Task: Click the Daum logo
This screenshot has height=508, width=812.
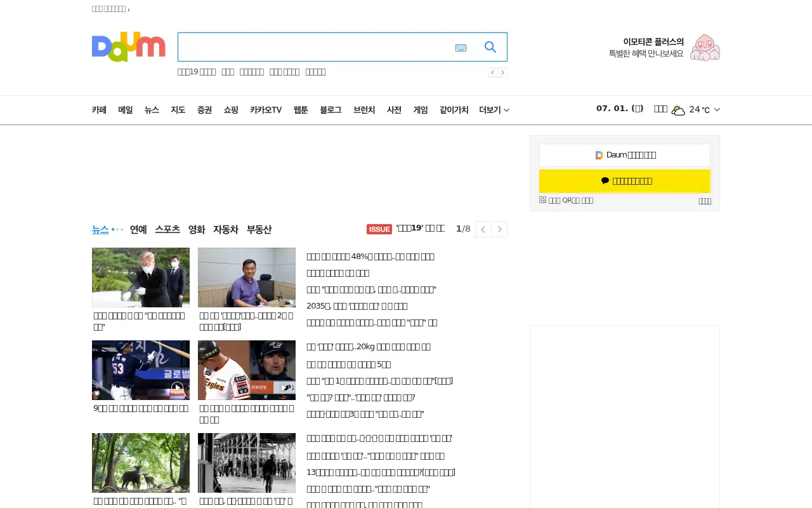Action: click(128, 47)
